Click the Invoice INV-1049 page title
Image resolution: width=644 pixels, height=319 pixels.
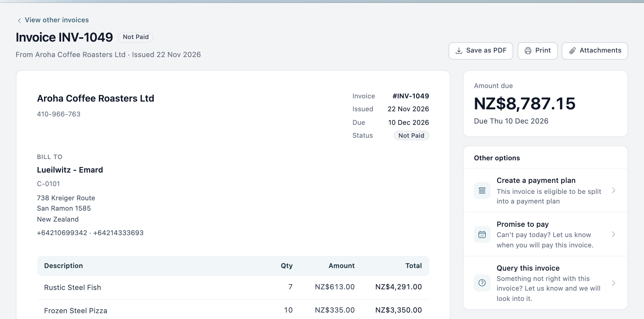coord(64,37)
